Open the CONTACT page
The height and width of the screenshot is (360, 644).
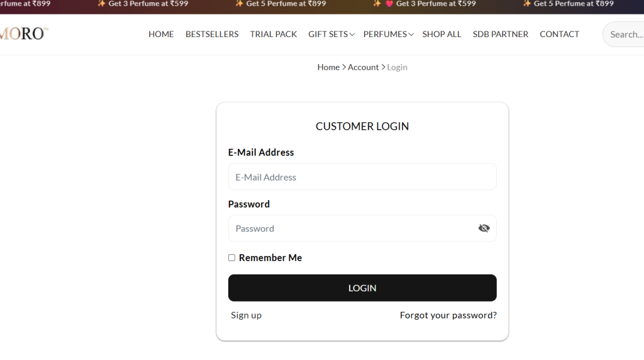[x=559, y=34]
